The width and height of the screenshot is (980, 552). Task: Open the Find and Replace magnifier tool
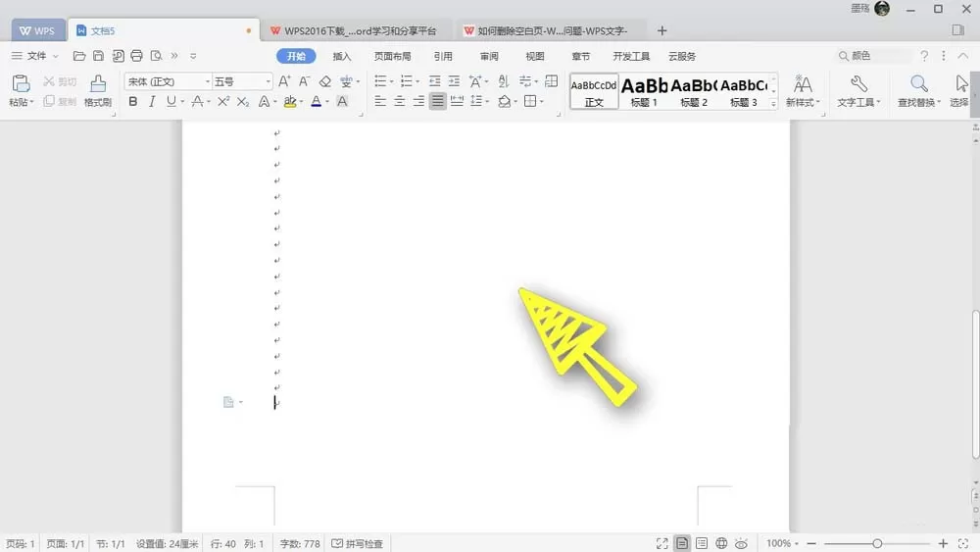(x=919, y=83)
